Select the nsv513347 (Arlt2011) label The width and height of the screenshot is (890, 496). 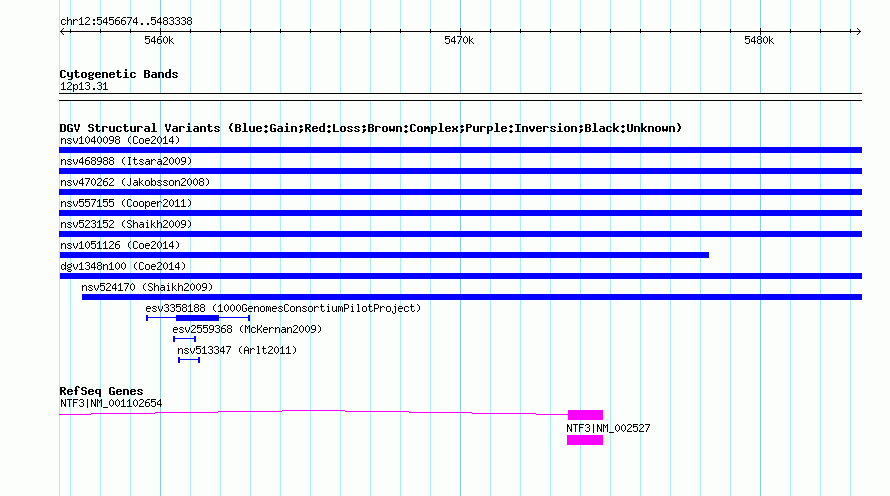coord(237,350)
